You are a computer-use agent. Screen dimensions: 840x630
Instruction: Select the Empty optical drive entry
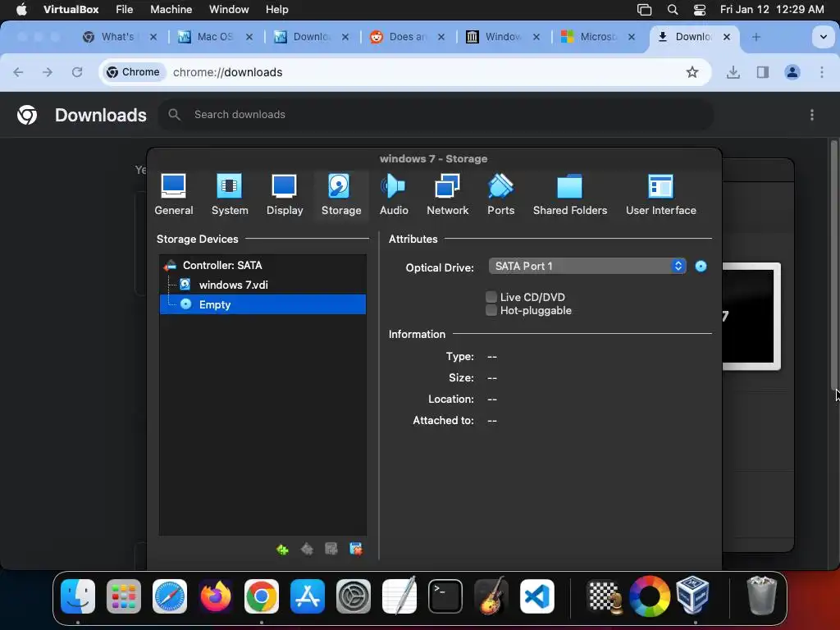coord(263,304)
